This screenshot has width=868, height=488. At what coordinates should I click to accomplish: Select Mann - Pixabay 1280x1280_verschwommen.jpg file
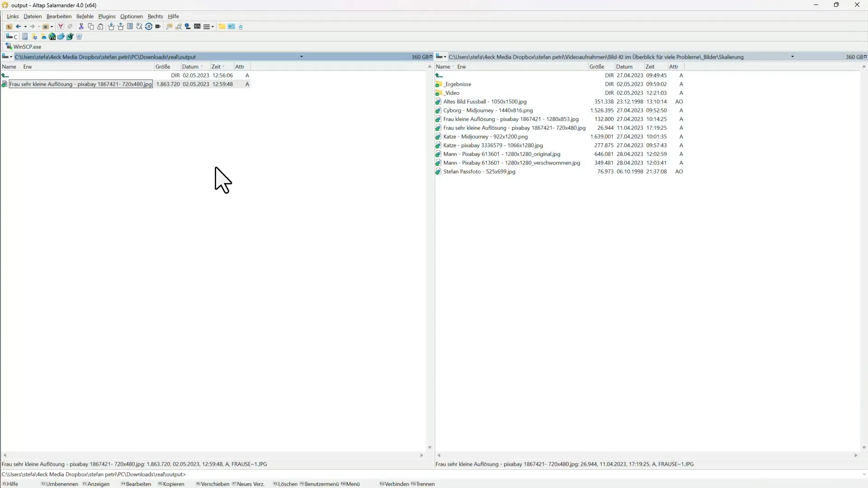[511, 163]
